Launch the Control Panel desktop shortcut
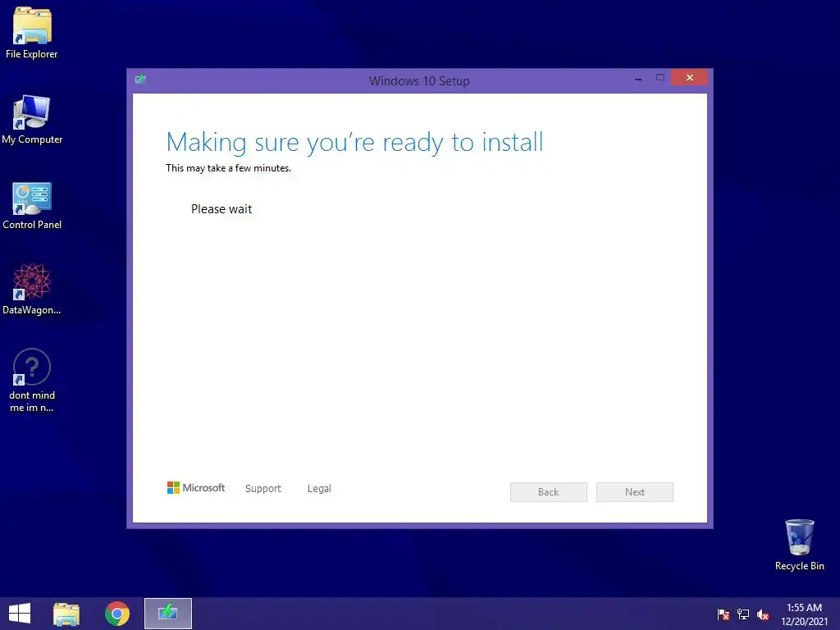This screenshot has width=840, height=630. [x=32, y=205]
